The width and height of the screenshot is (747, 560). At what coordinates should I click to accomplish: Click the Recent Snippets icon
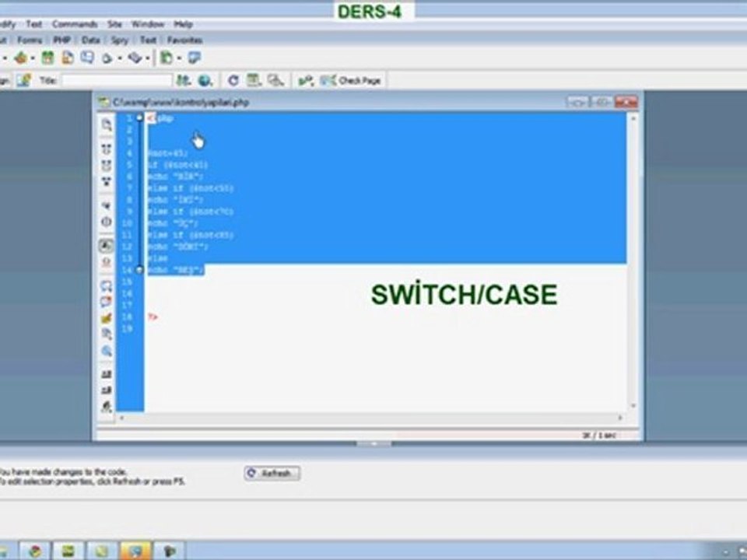point(107,334)
